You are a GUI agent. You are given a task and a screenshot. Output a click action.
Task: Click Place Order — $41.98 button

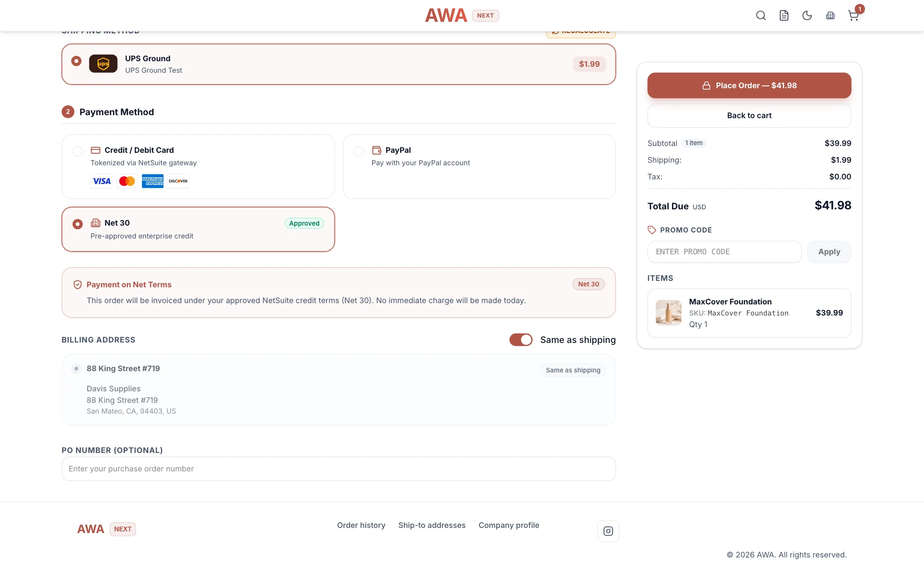[x=749, y=86]
